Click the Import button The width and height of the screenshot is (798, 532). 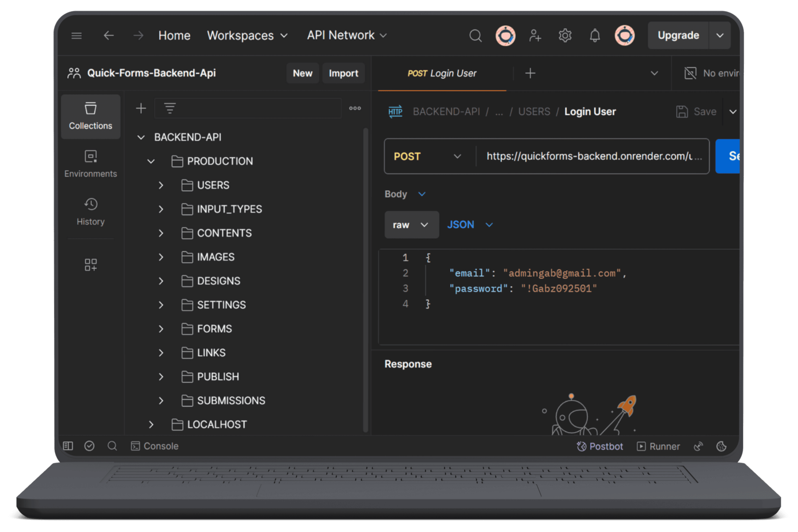(x=343, y=73)
